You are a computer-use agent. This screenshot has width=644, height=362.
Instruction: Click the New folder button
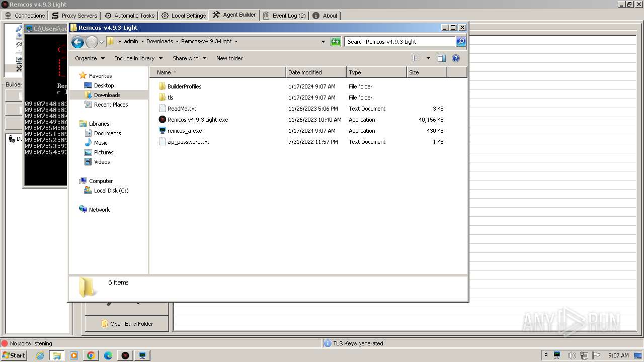click(229, 58)
